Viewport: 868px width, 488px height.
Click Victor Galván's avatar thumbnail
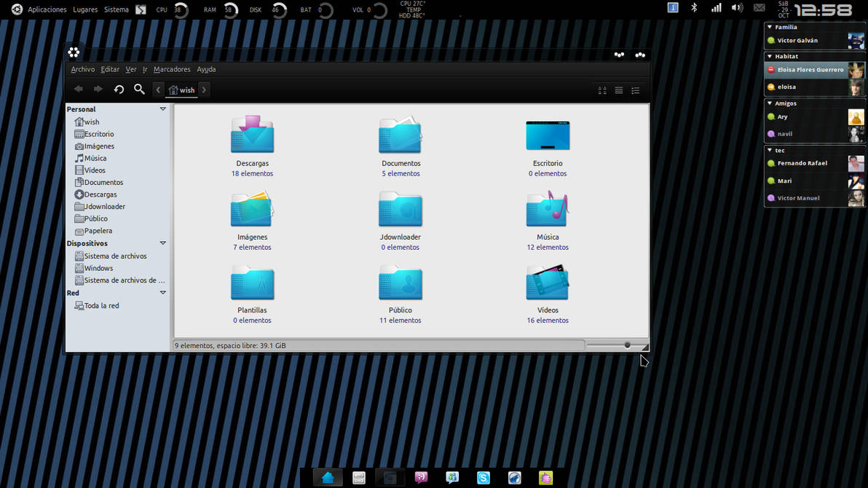[x=856, y=41]
